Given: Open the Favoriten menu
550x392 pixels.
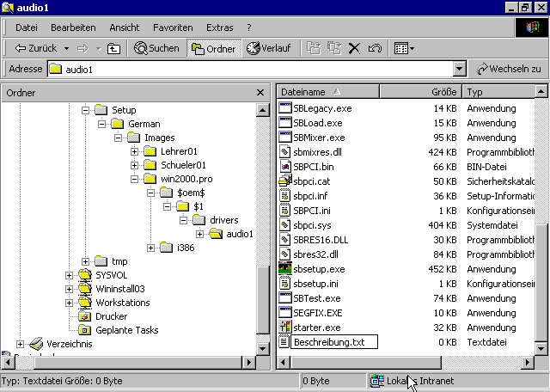Looking at the screenshot, I should [x=173, y=28].
